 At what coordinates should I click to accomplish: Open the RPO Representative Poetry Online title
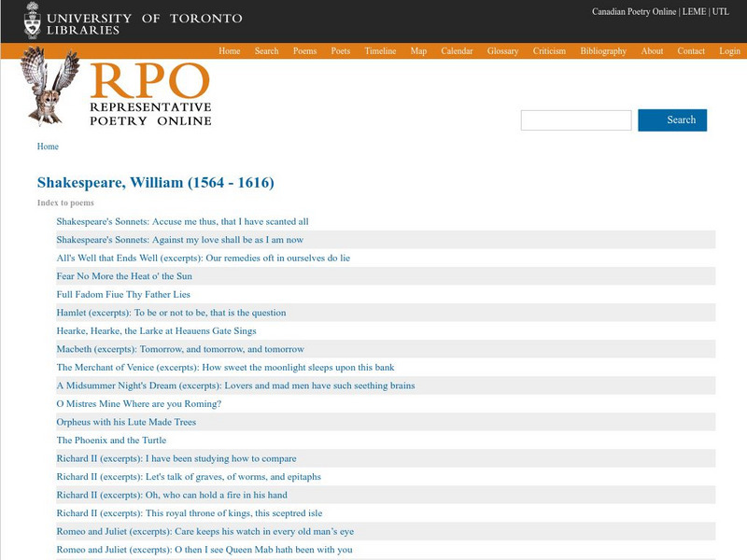point(150,94)
